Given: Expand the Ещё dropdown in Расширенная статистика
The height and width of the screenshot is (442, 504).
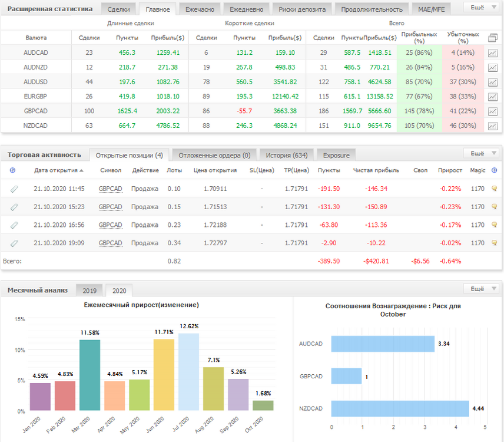Looking at the screenshot, I should point(483,8).
